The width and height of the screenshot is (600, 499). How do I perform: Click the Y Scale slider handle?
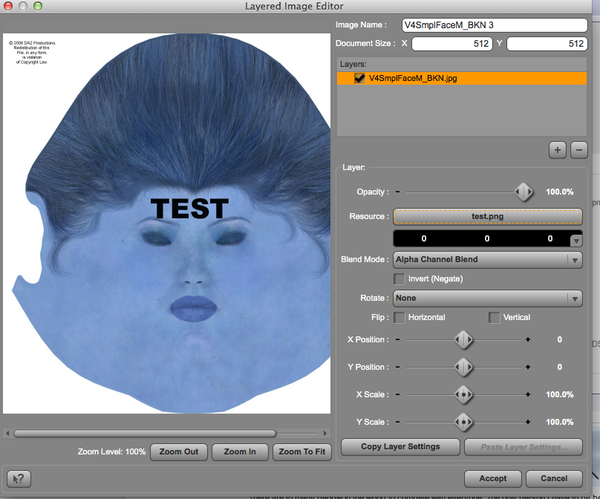pos(463,422)
